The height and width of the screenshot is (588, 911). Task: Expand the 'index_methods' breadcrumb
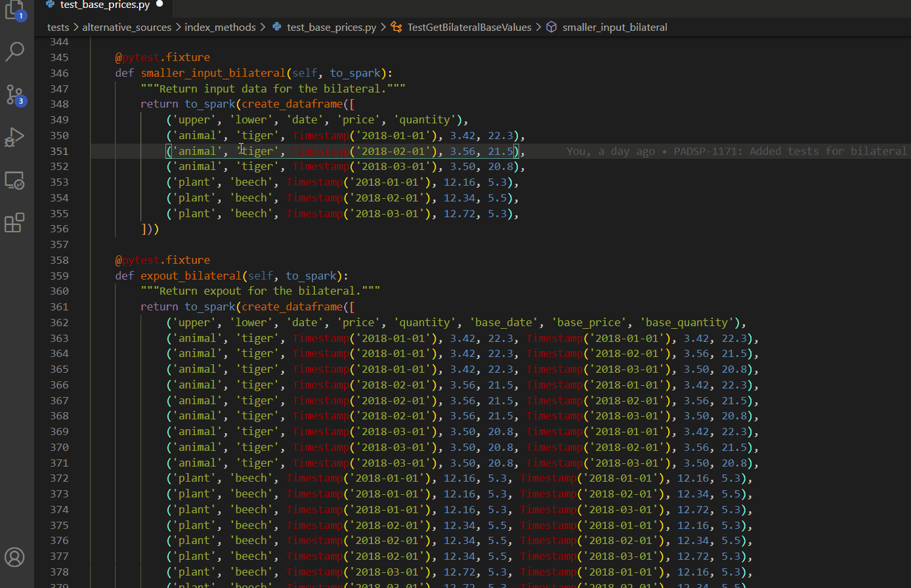pos(220,28)
